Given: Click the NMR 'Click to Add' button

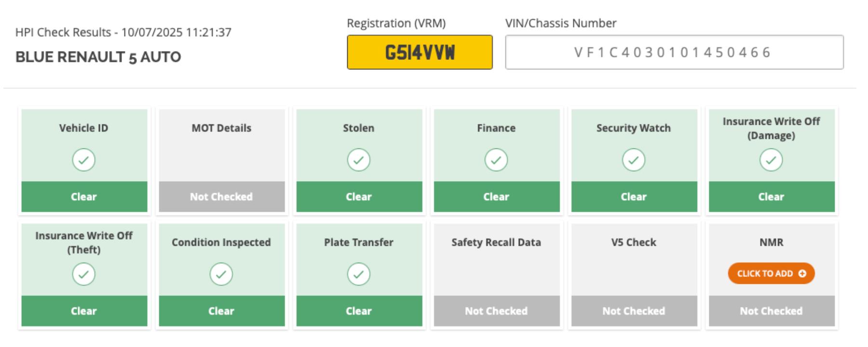Looking at the screenshot, I should point(771,273).
